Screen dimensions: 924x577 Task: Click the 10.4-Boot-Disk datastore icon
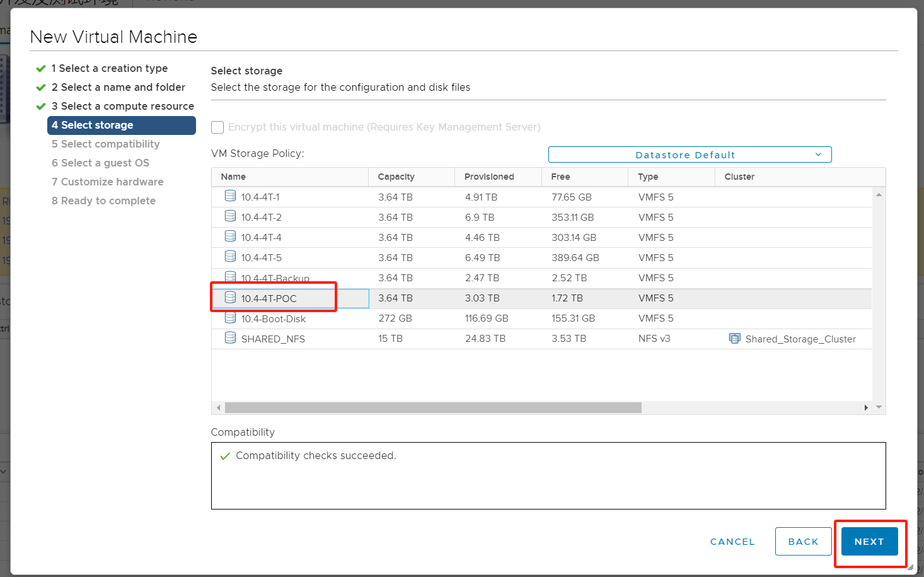pyautogui.click(x=231, y=318)
